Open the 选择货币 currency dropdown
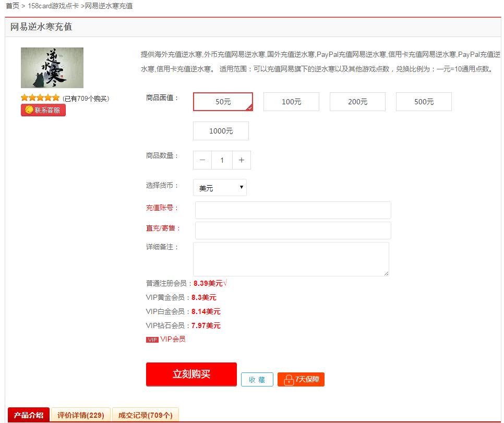Viewport: 504px width, 423px height. (x=220, y=188)
